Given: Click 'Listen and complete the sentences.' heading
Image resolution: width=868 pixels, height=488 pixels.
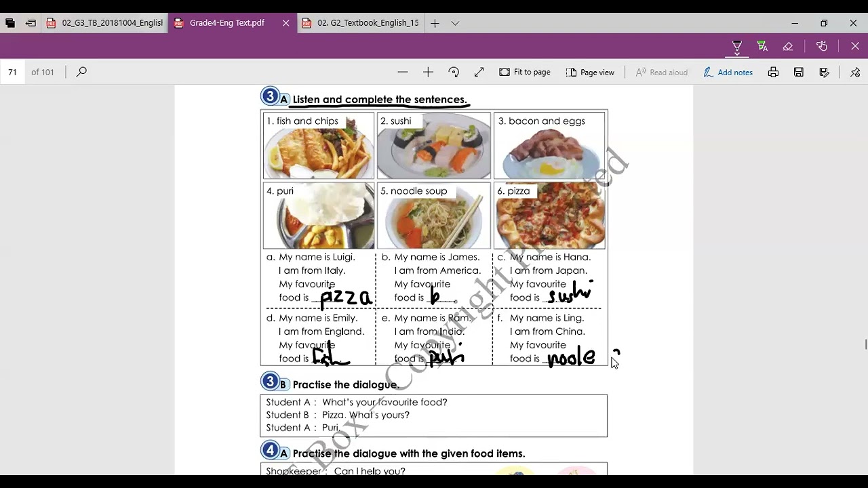Looking at the screenshot, I should click(380, 100).
